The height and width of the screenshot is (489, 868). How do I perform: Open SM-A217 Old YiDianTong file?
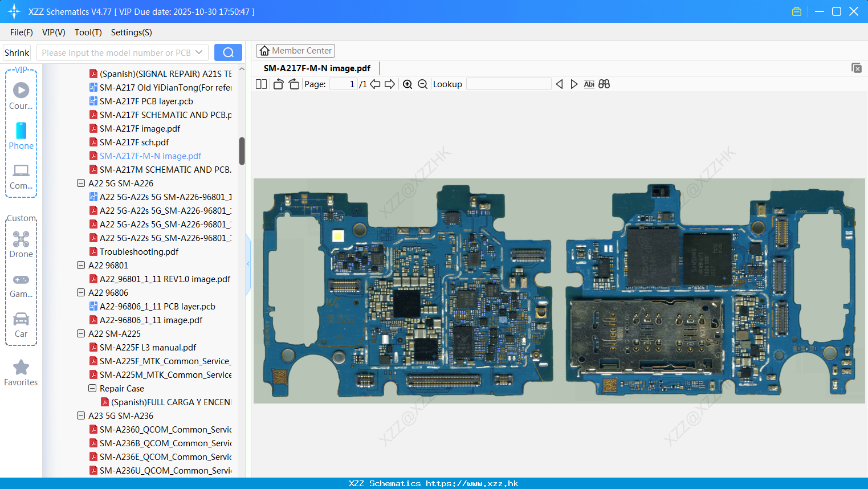(x=165, y=87)
